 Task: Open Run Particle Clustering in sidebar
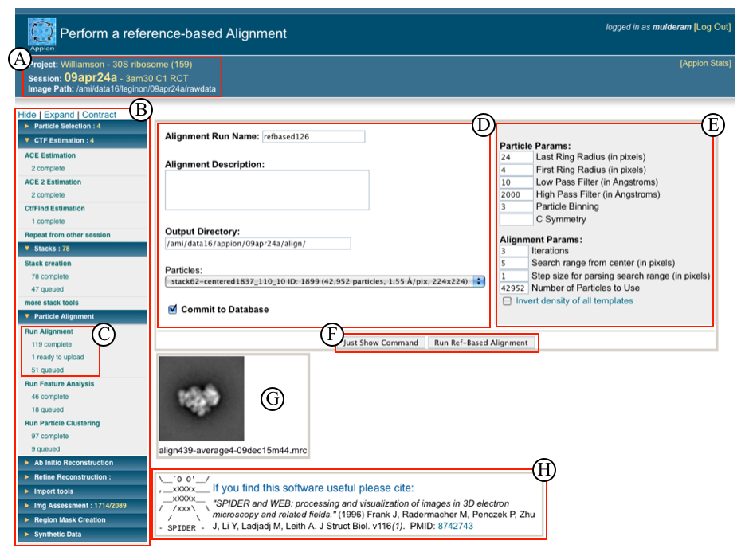tap(62, 423)
